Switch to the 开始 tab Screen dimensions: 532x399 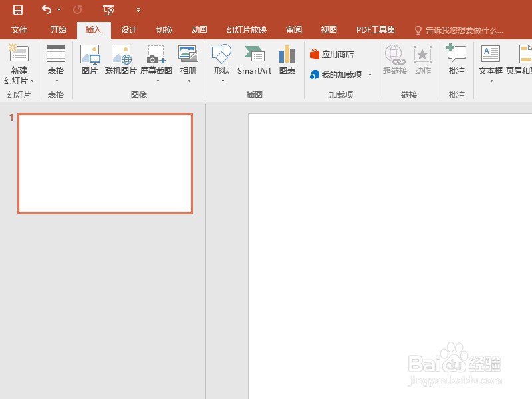(59, 30)
